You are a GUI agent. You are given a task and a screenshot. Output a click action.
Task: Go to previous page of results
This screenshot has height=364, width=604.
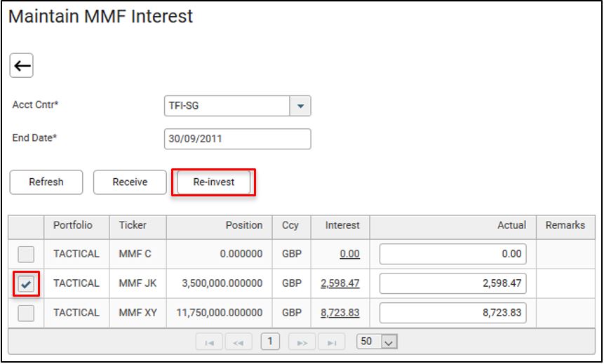coord(239,342)
